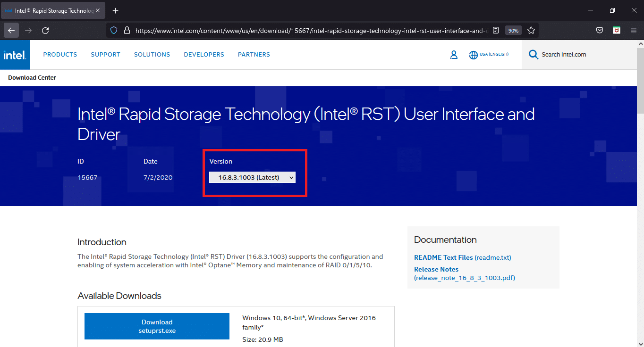
Task: Click the globe language region icon
Action: [473, 55]
